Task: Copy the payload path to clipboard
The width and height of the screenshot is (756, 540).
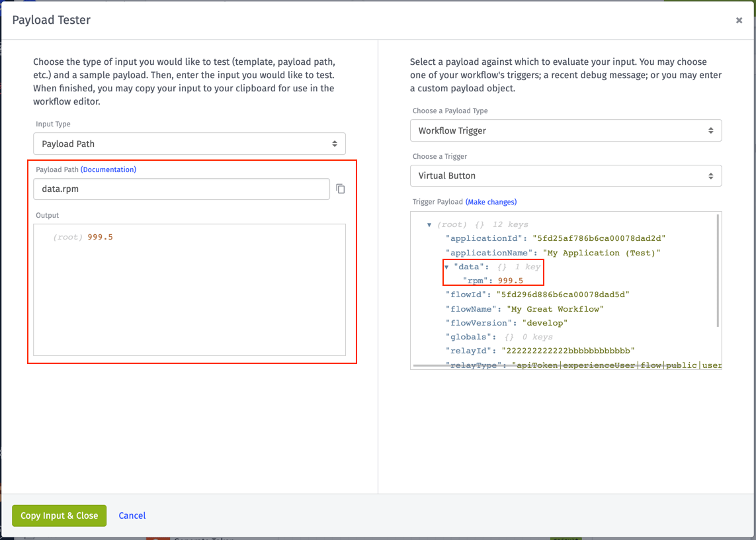Action: click(x=341, y=189)
